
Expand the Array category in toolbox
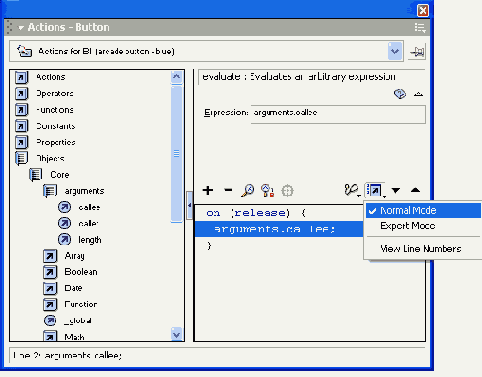click(x=50, y=256)
